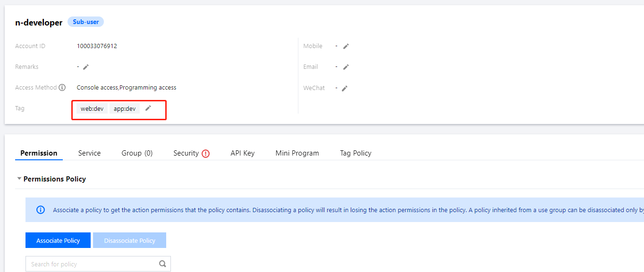Image resolution: width=644 pixels, height=272 pixels.
Task: Edit the Remarks field pencil icon
Action: click(x=86, y=67)
